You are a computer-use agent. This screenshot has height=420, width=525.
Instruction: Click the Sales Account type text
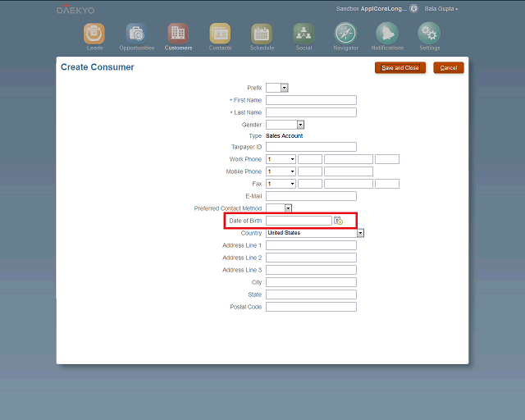point(285,135)
